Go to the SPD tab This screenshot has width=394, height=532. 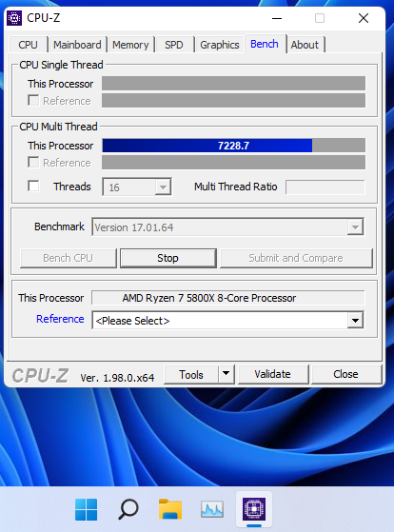(x=174, y=45)
